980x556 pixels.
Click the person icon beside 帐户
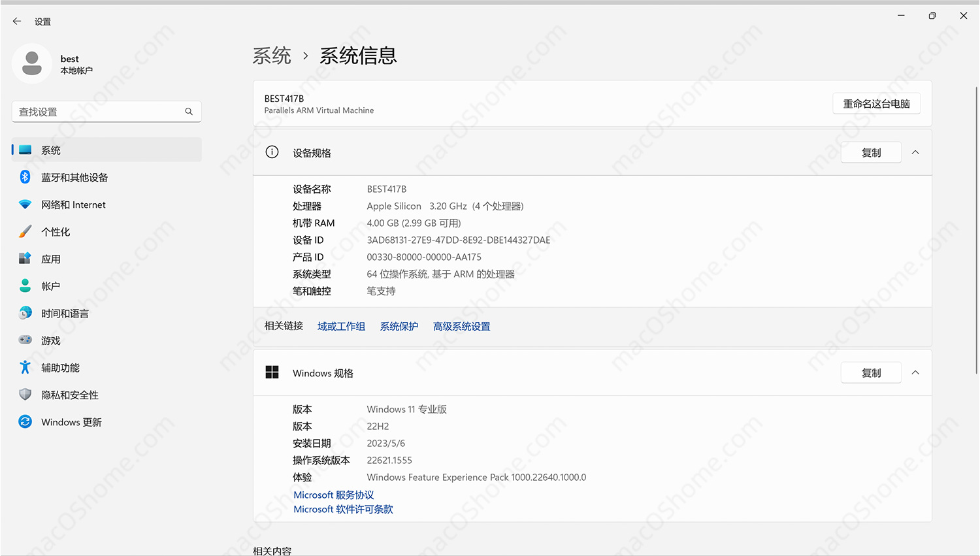pos(25,286)
